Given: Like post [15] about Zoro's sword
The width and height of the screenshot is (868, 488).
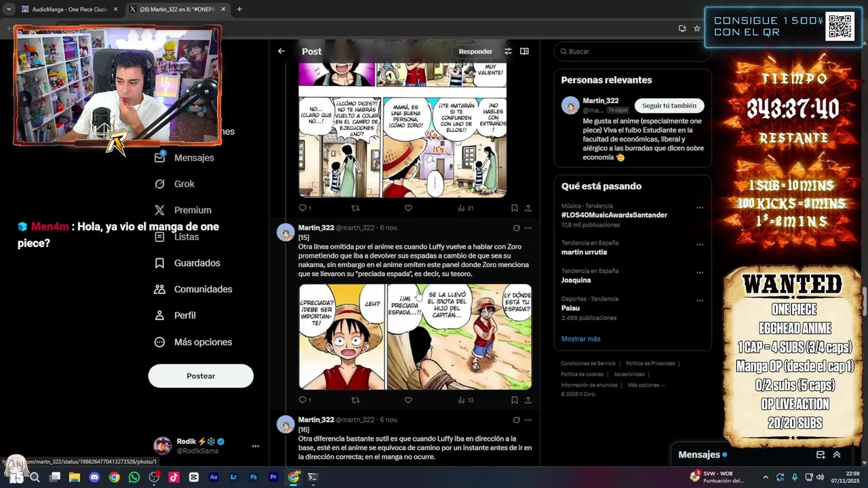Looking at the screenshot, I should click(x=408, y=400).
